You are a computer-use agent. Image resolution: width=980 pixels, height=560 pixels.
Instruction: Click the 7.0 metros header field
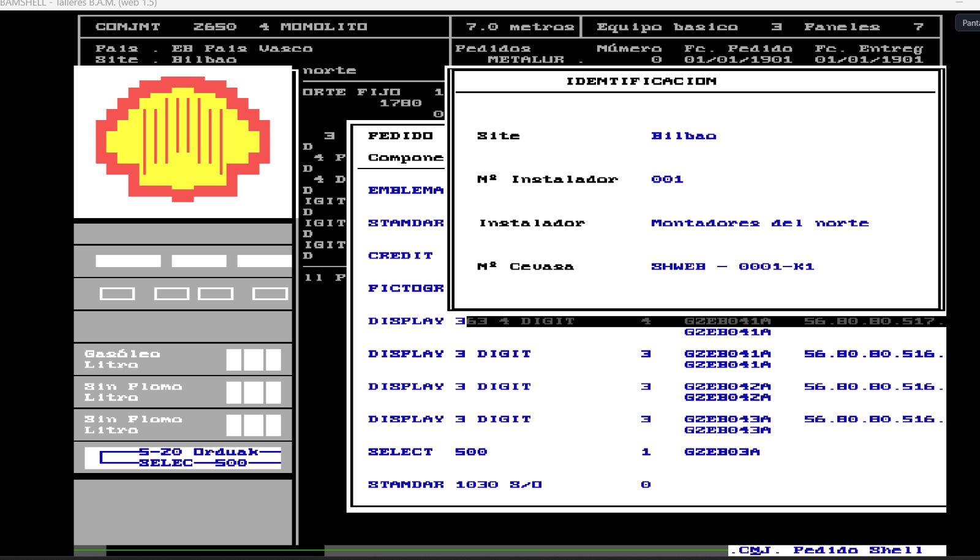coord(519,27)
